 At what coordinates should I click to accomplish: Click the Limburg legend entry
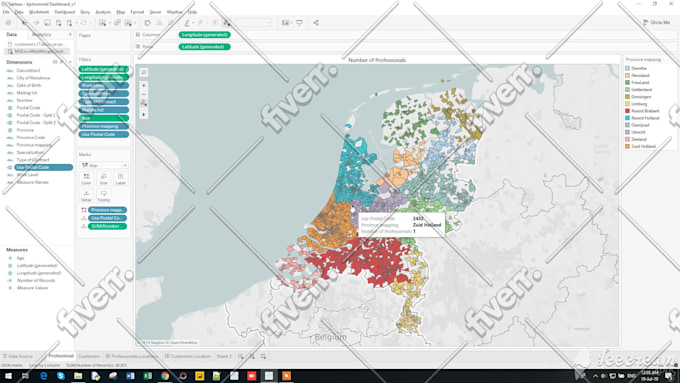639,104
